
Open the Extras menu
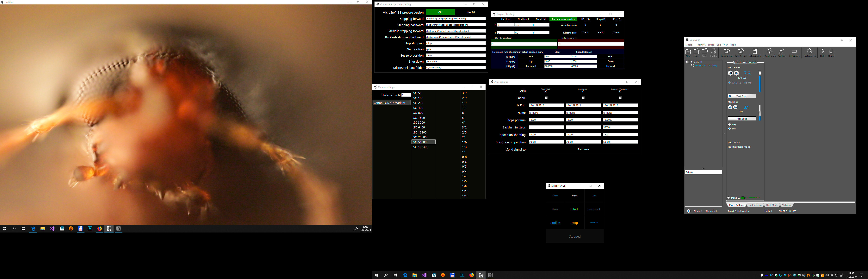pos(711,45)
